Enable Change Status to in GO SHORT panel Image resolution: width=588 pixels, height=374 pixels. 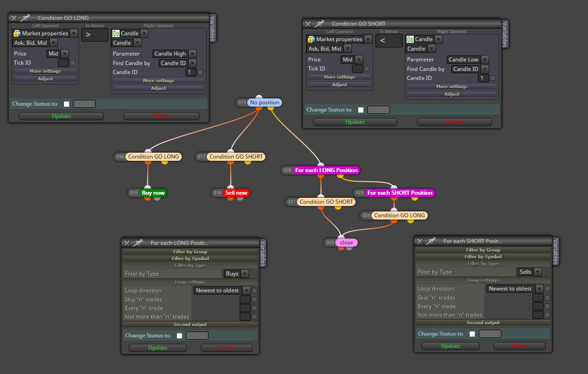(x=361, y=110)
